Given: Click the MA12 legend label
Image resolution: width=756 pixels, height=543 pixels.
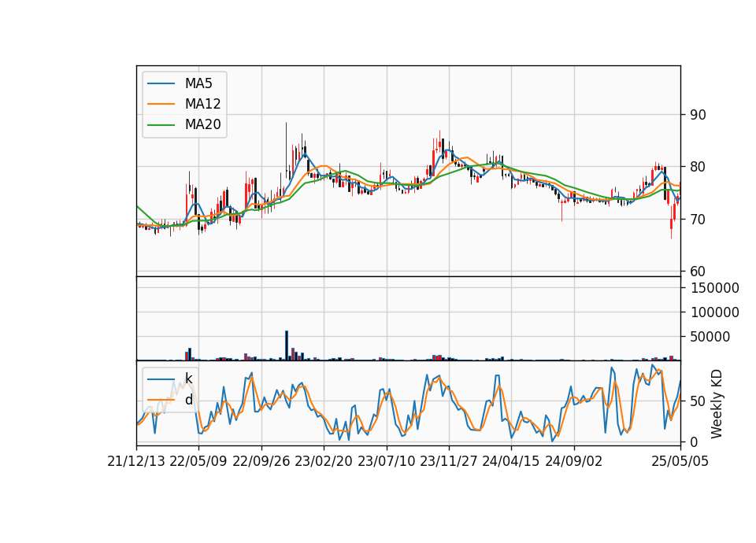Looking at the screenshot, I should tap(203, 104).
